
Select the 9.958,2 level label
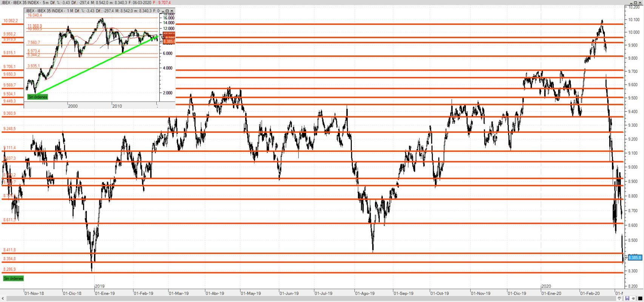pyautogui.click(x=9, y=34)
